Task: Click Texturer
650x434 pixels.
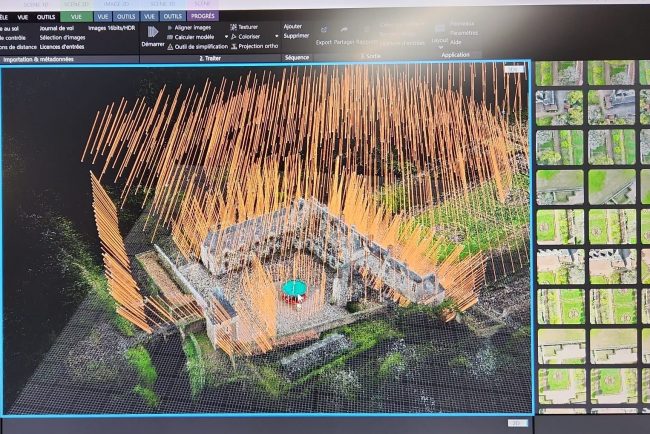Action: click(x=248, y=27)
